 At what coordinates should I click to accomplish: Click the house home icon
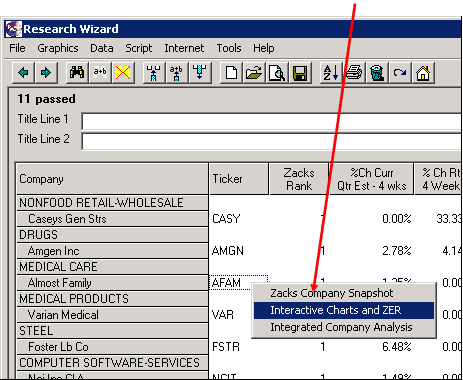coord(423,72)
